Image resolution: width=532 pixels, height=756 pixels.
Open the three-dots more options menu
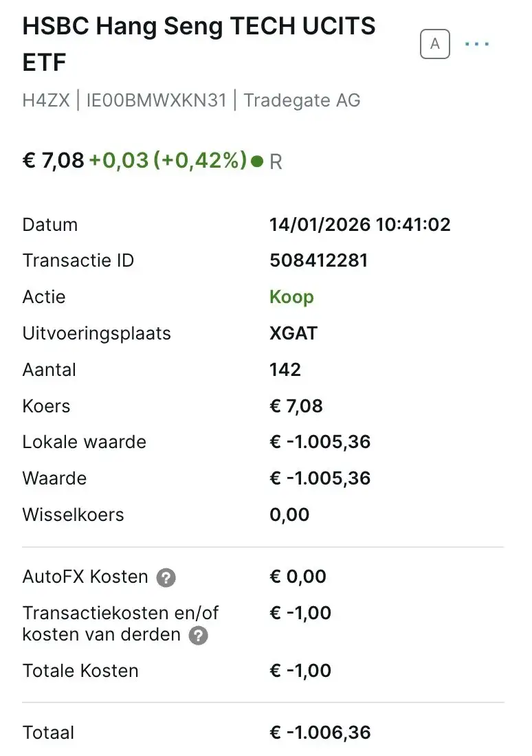pos(477,44)
